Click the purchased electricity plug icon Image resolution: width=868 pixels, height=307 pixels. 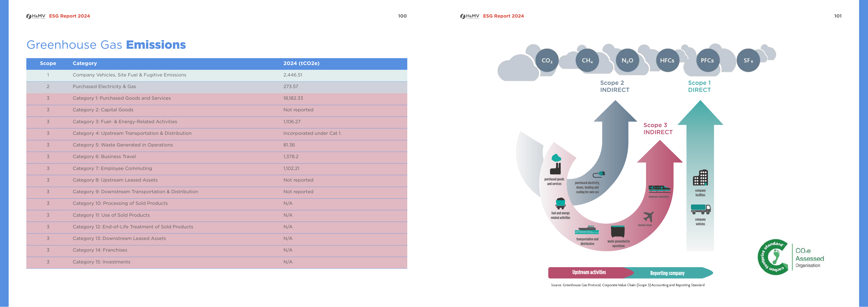599,174
